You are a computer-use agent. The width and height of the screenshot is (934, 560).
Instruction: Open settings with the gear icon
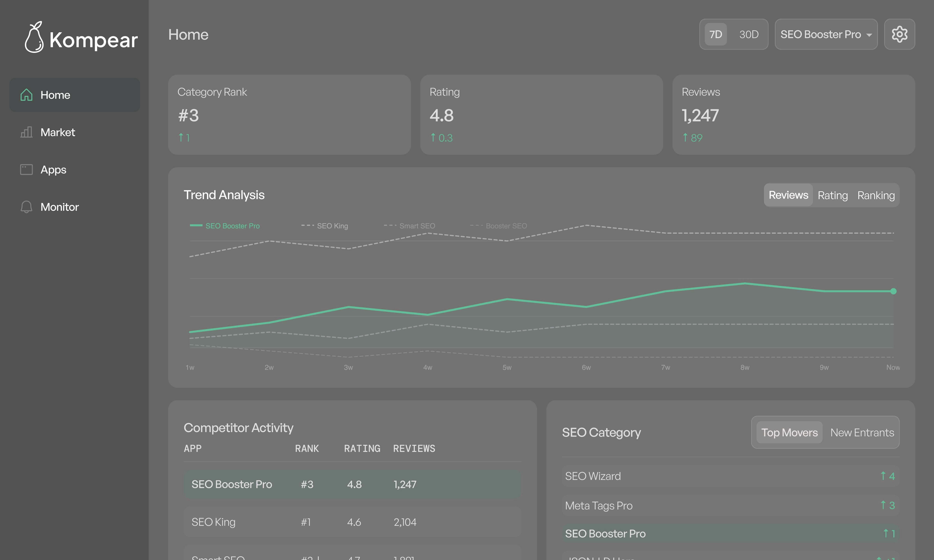[x=899, y=34]
